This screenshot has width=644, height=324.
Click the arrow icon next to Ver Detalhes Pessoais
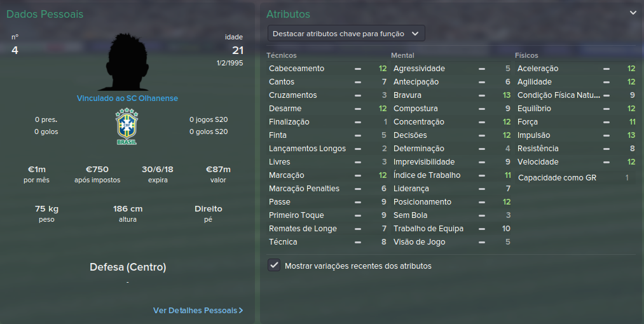pos(241,311)
